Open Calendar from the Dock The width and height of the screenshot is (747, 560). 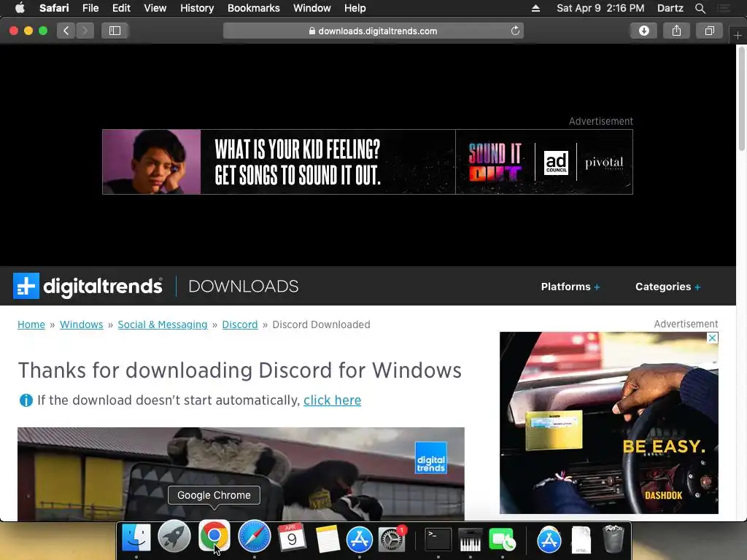(291, 537)
